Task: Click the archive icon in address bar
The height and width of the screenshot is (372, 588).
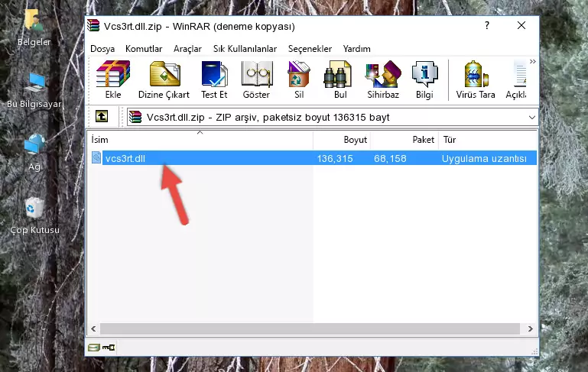Action: [135, 117]
